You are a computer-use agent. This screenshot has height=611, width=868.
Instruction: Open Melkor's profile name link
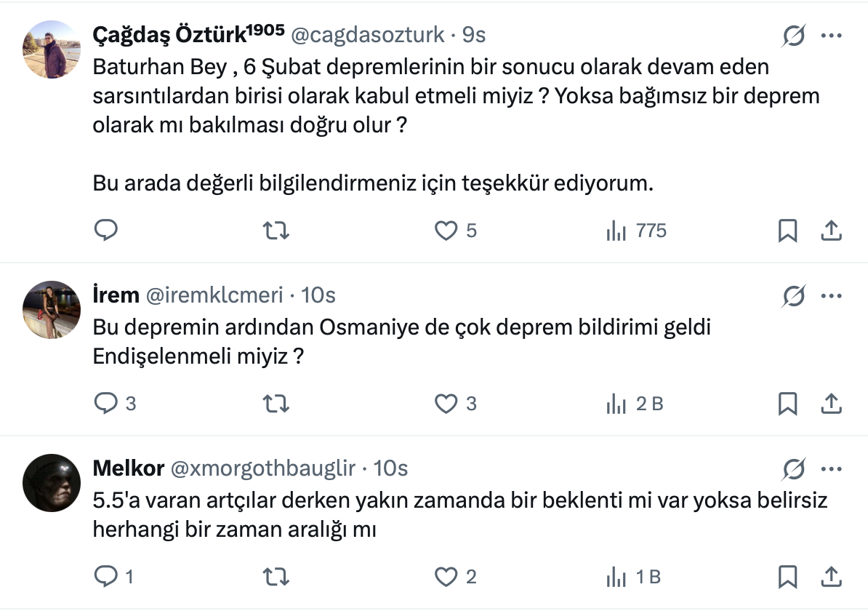point(128,468)
